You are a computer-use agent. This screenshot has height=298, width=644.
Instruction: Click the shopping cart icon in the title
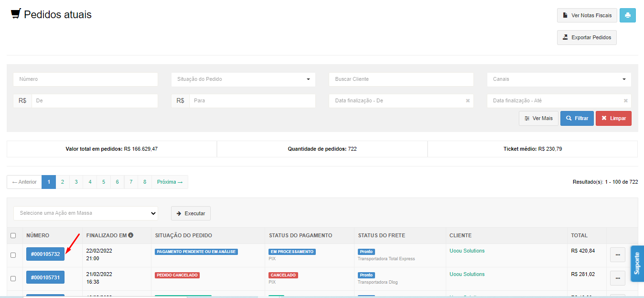pyautogui.click(x=16, y=14)
